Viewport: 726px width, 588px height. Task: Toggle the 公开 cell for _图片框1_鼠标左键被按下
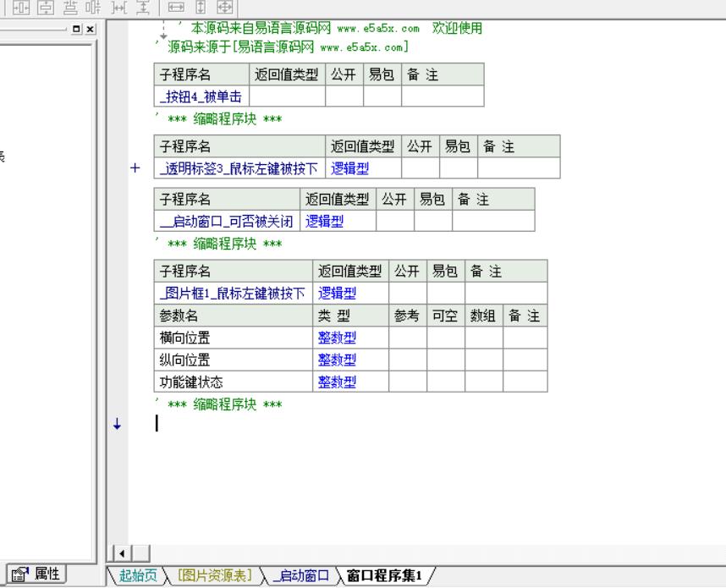408,293
